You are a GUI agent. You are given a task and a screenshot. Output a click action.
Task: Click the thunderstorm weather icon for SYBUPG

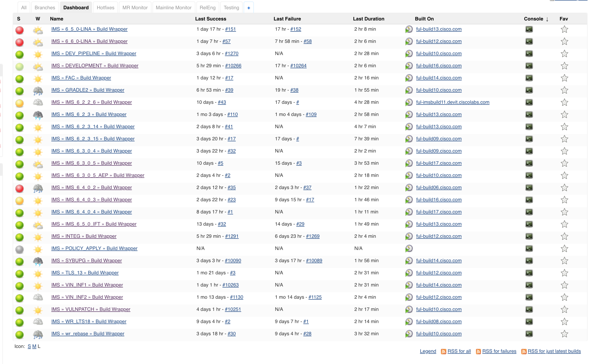pos(38,261)
